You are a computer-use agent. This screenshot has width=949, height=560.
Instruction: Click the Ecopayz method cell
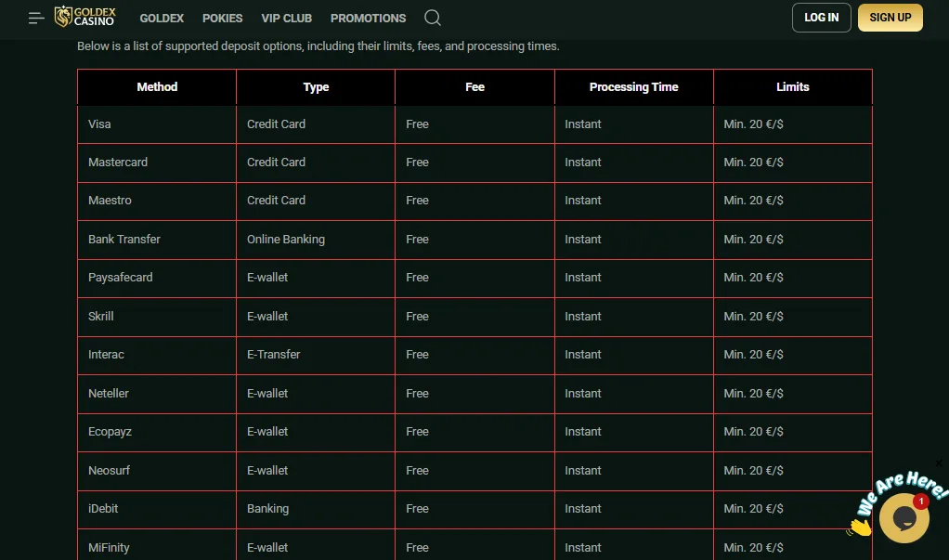click(x=157, y=432)
